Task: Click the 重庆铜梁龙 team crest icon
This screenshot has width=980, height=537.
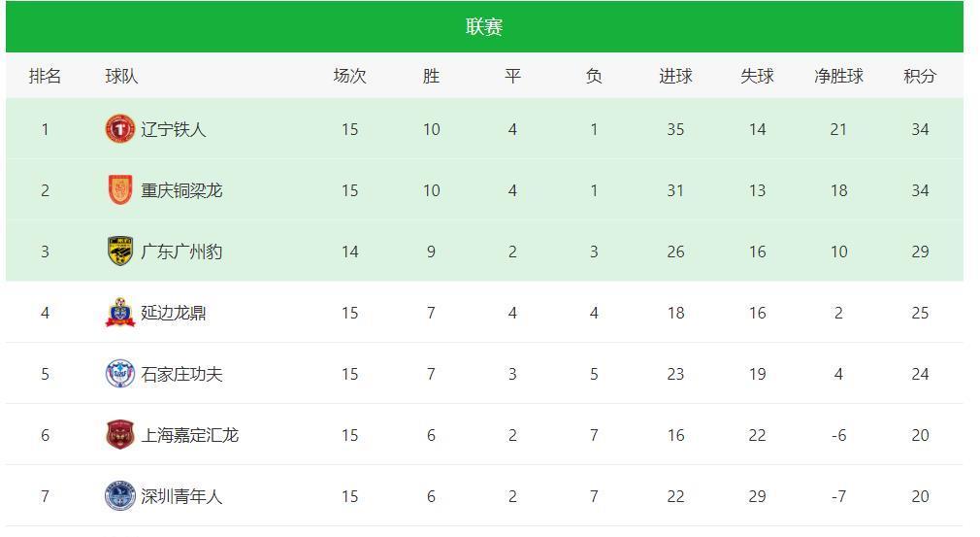Action: click(120, 190)
